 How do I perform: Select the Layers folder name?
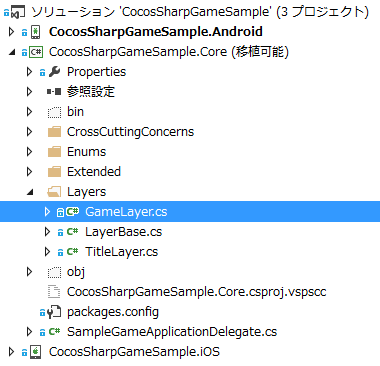pyautogui.click(x=86, y=192)
